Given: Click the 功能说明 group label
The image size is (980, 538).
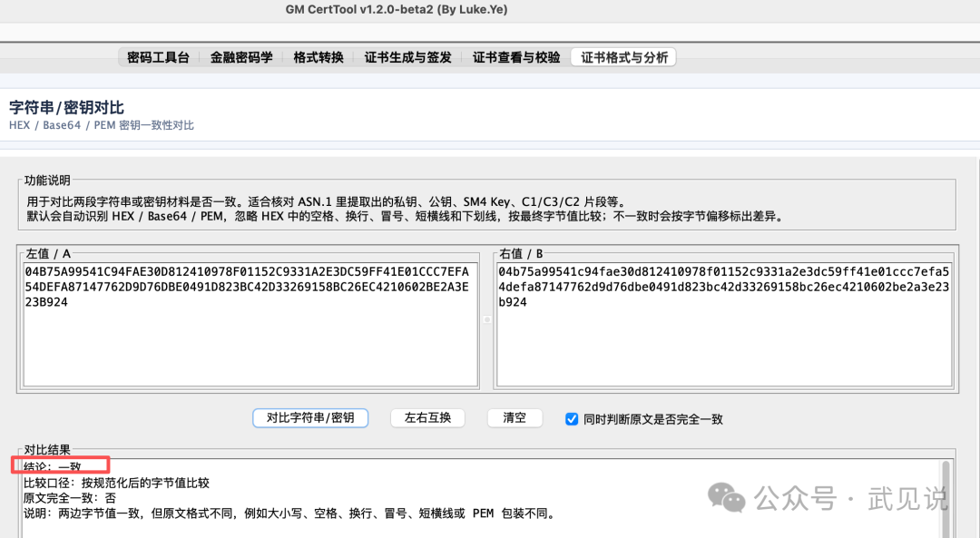Looking at the screenshot, I should point(47,181).
